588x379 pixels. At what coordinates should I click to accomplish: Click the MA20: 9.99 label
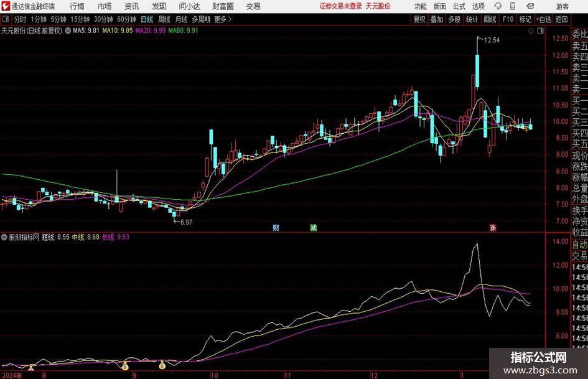click(151, 30)
